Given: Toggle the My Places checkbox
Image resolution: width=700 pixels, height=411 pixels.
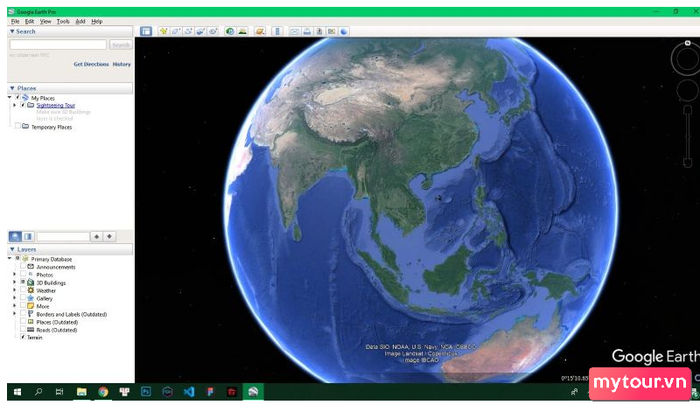Looking at the screenshot, I should pos(18,97).
